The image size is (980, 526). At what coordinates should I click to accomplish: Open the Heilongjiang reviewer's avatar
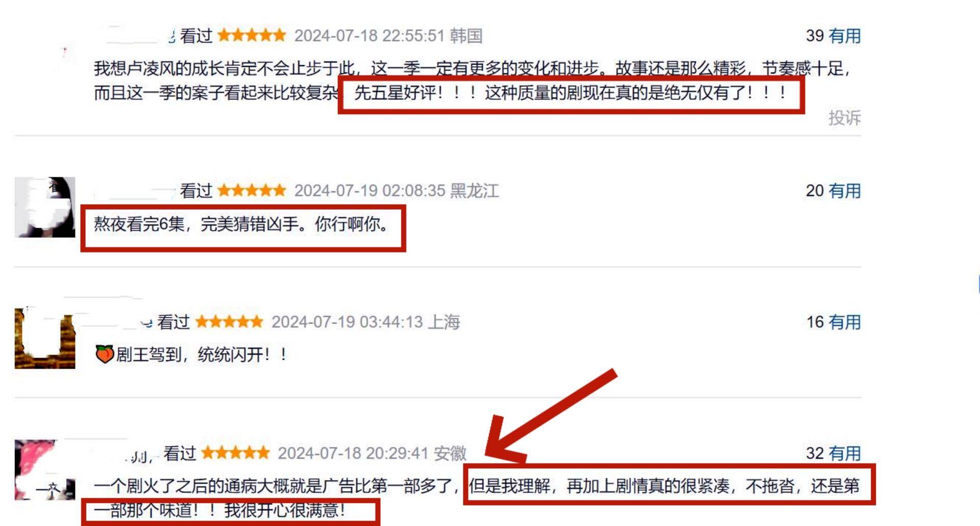pos(45,207)
